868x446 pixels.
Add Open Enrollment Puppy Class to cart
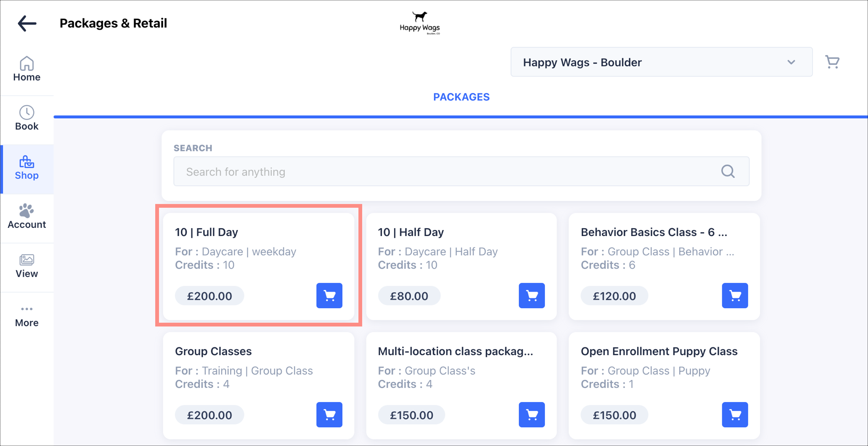(734, 415)
